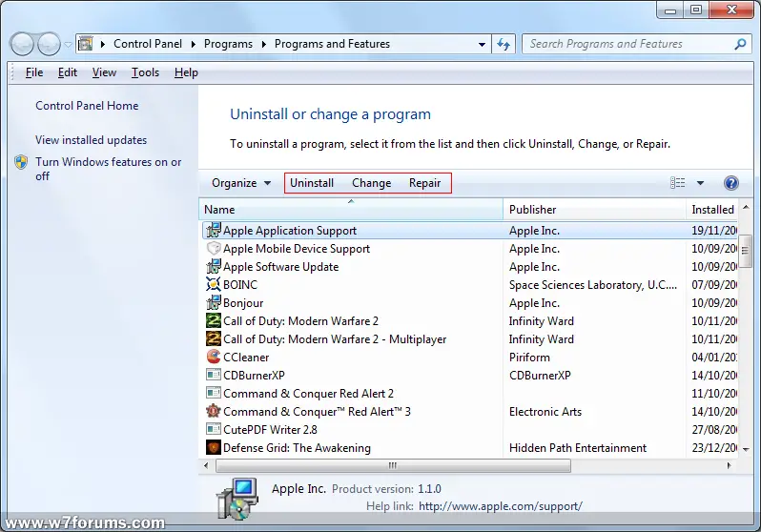
Task: Click the horizontal scroll right arrow
Action: coord(729,465)
